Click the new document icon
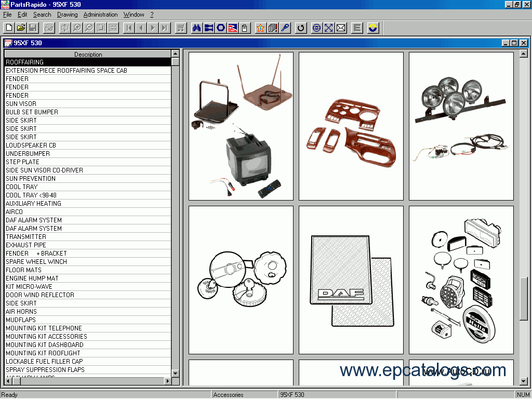 pyautogui.click(x=9, y=28)
